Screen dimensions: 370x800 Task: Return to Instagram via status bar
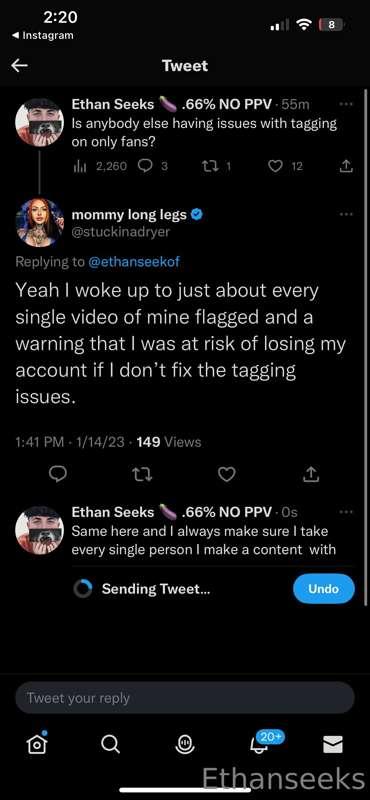click(42, 35)
